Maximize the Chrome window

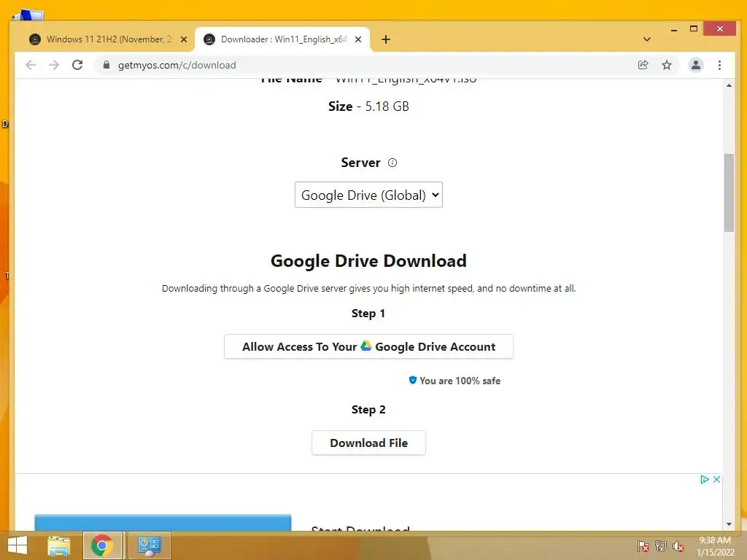(x=694, y=28)
